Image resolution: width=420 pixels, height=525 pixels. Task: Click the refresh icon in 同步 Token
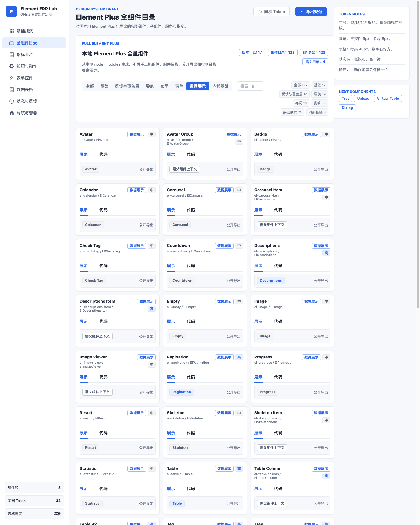[x=260, y=12]
